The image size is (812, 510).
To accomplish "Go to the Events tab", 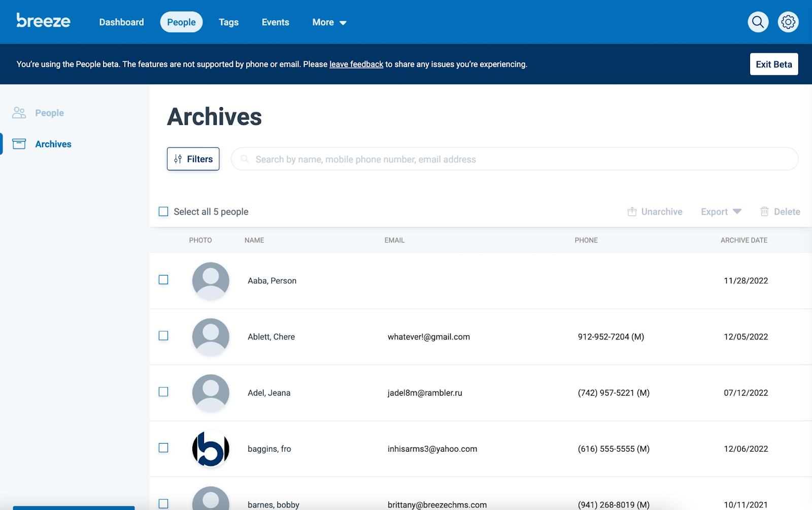I will (276, 22).
